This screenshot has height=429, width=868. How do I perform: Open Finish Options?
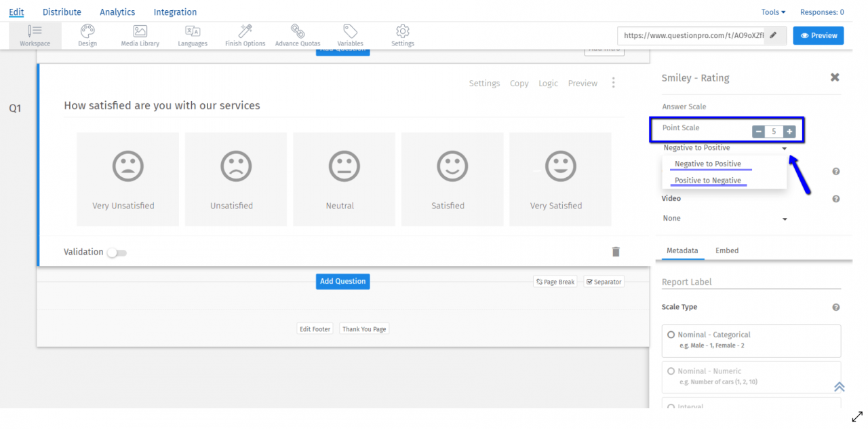click(245, 35)
